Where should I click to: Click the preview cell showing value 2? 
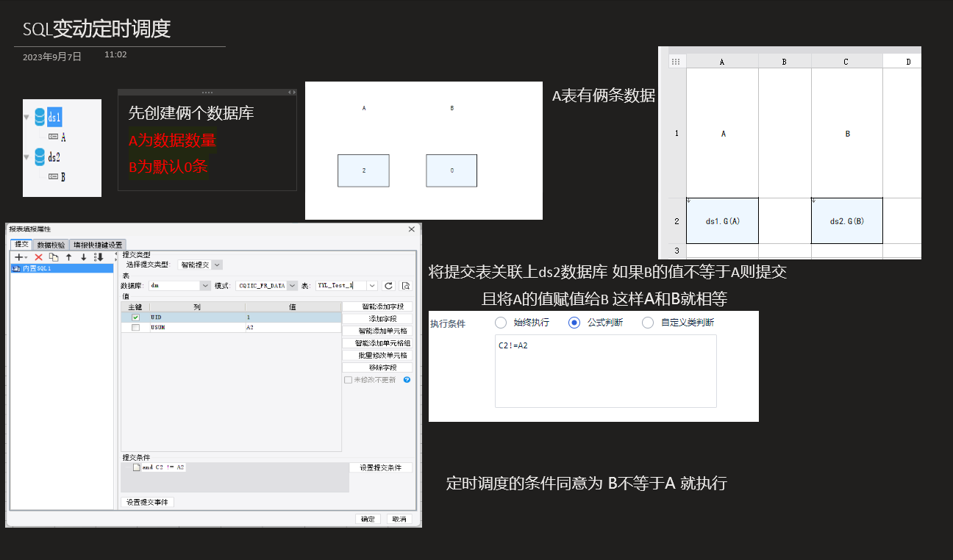(363, 170)
